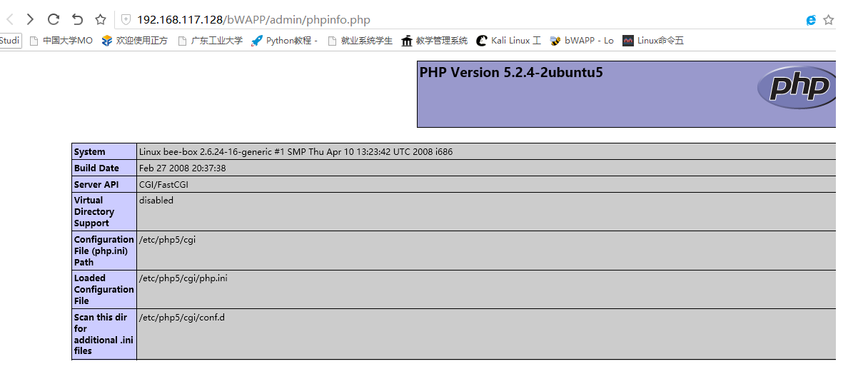Open the Python教程 bookmark

click(284, 41)
